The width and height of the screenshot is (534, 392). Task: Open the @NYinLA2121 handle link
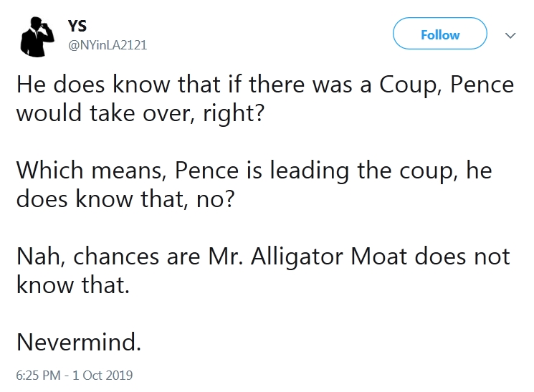(x=108, y=45)
